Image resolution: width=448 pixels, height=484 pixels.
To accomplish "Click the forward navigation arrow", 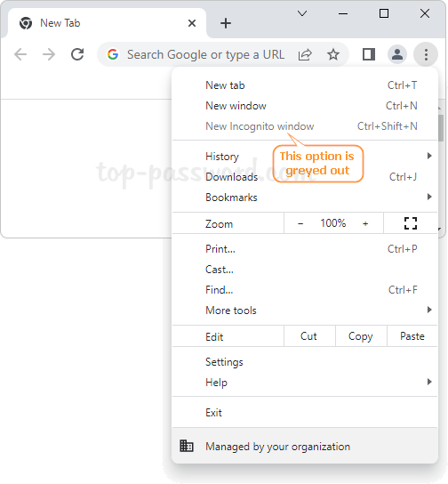I will (49, 54).
